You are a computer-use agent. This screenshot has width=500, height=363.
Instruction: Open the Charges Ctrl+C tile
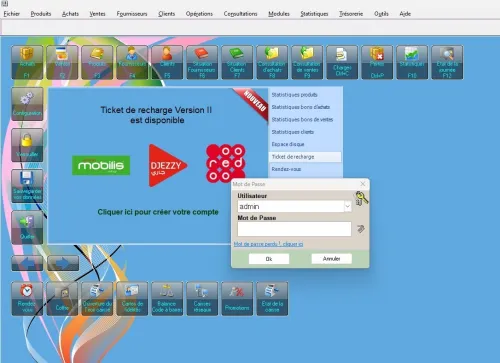point(342,62)
